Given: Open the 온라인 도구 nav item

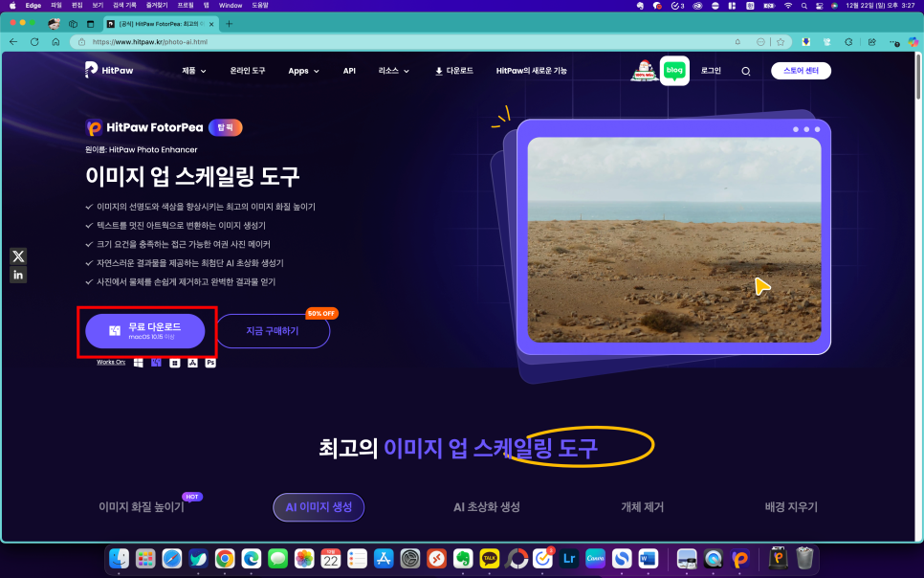Looking at the screenshot, I should click(x=248, y=71).
